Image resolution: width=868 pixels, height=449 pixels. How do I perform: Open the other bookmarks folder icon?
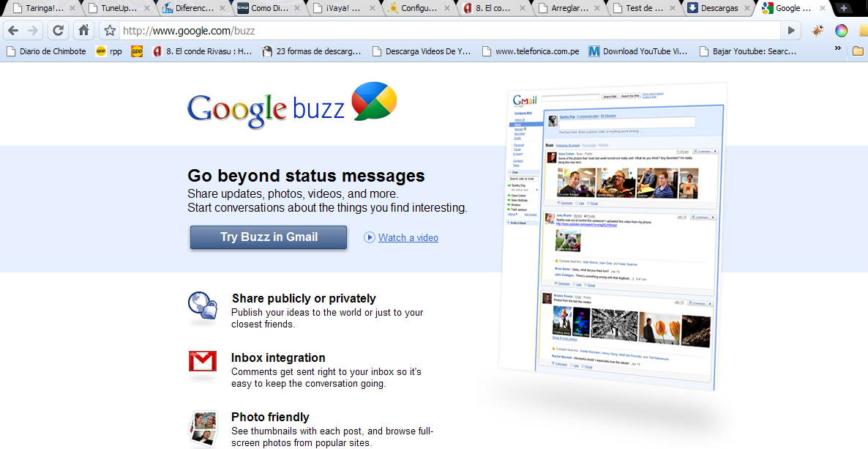point(858,51)
